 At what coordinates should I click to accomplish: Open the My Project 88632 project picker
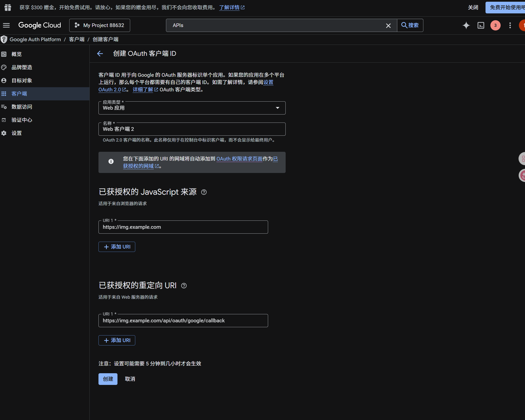pos(99,25)
